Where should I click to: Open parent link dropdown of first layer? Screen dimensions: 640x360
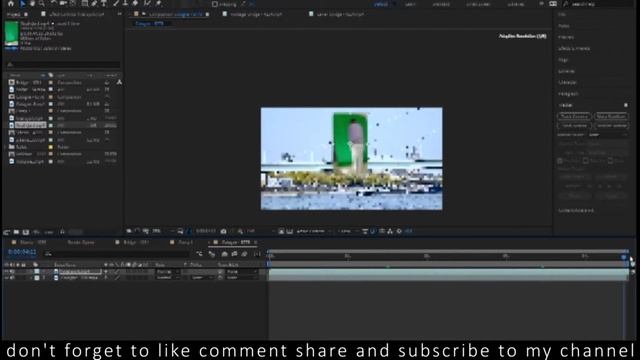pos(241,271)
